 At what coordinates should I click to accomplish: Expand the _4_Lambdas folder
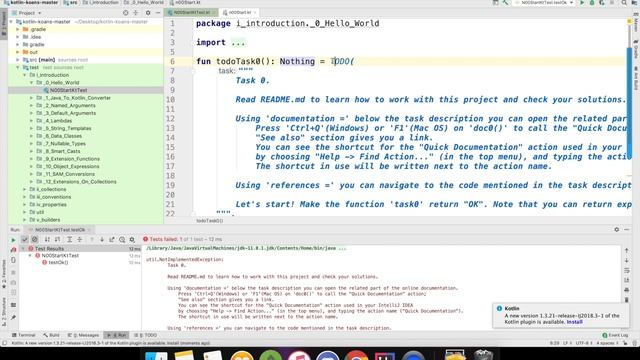pyautogui.click(x=31, y=121)
